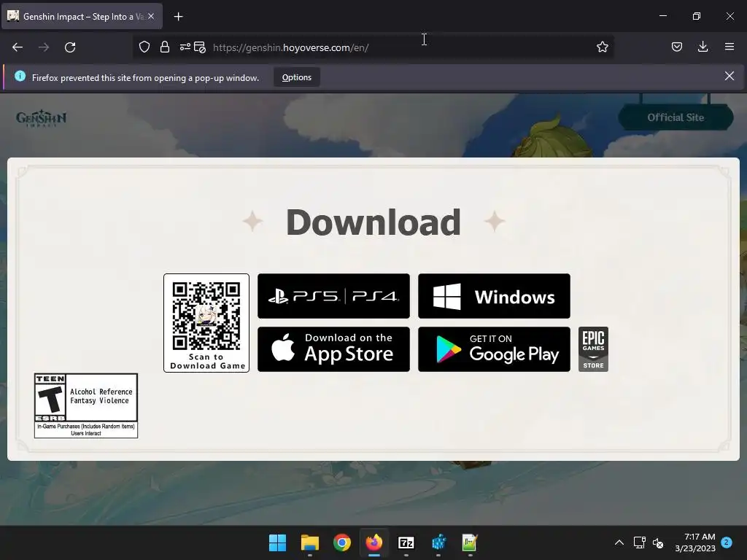747x560 pixels.
Task: Open the network status tray icon
Action: 639,542
